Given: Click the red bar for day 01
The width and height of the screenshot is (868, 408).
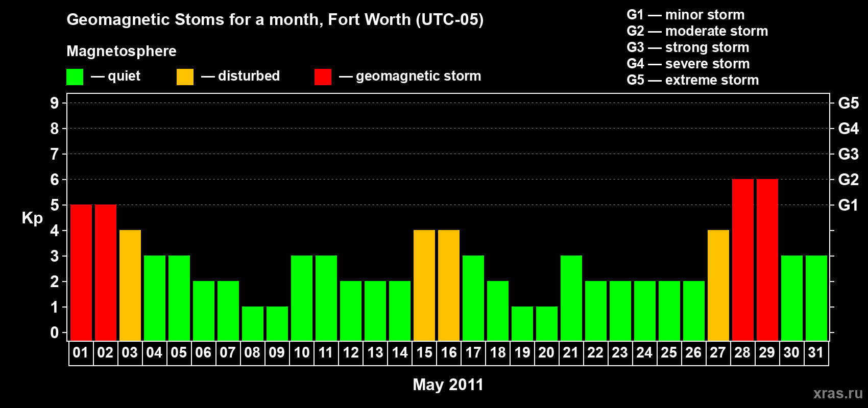Looking at the screenshot, I should pyautogui.click(x=81, y=272).
